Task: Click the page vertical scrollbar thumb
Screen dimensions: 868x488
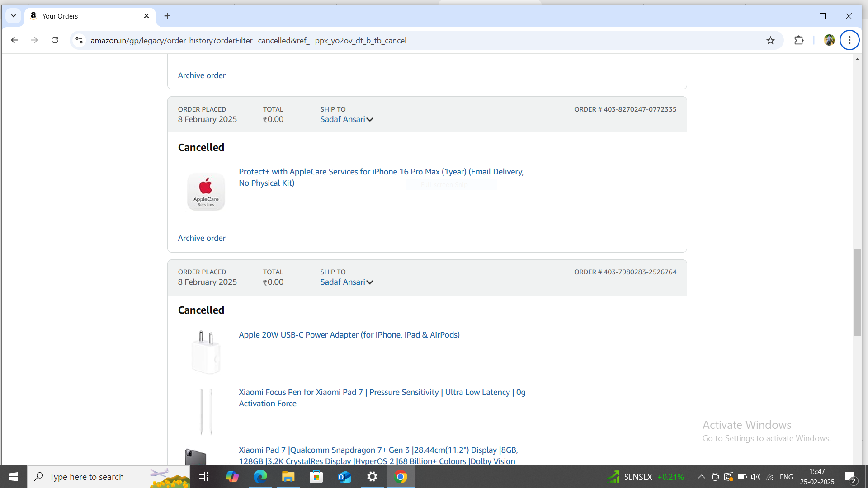Action: [x=857, y=292]
